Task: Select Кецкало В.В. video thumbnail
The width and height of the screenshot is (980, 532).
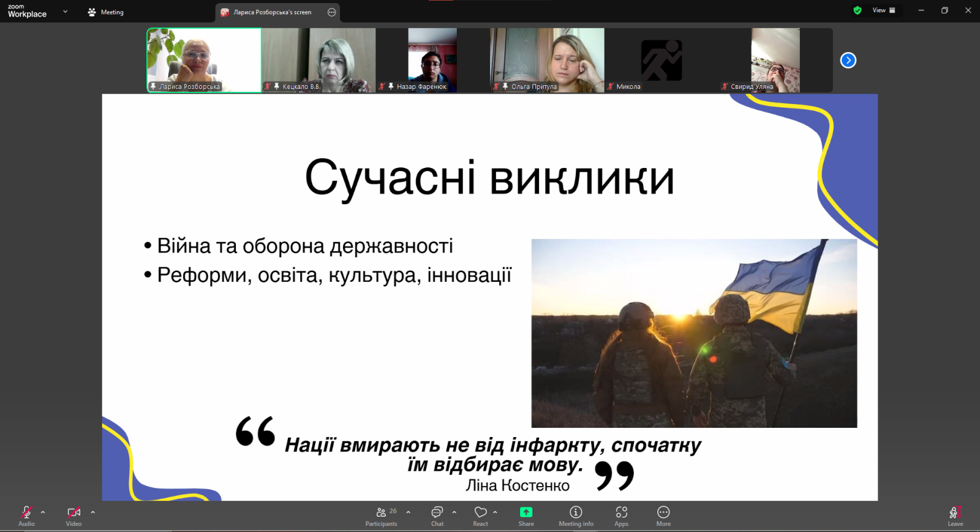Action: tap(319, 60)
